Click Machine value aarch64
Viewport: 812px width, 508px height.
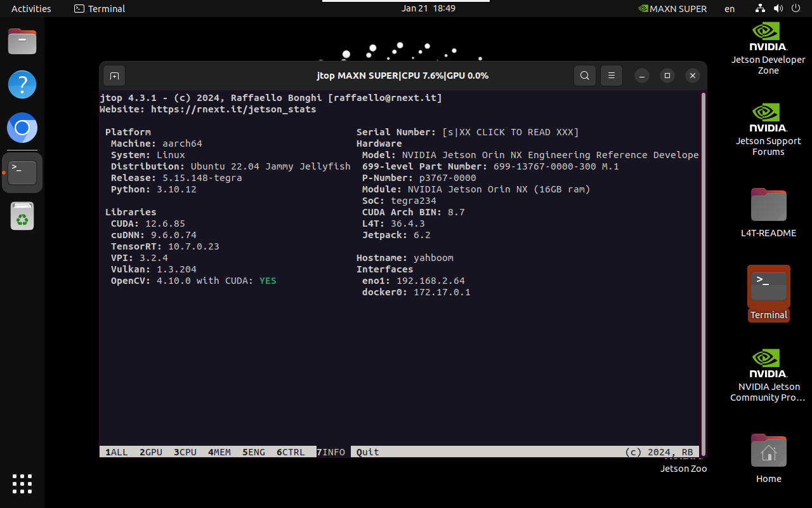[182, 144]
